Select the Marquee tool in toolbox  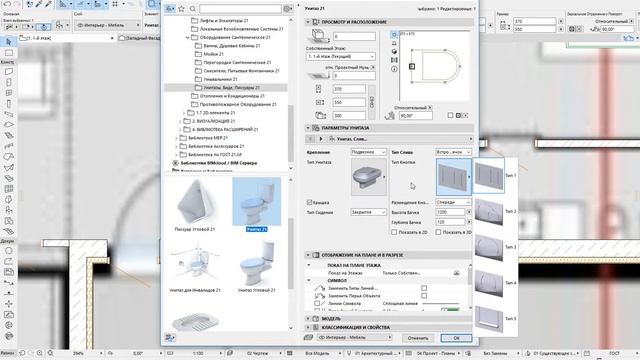pos(9,53)
